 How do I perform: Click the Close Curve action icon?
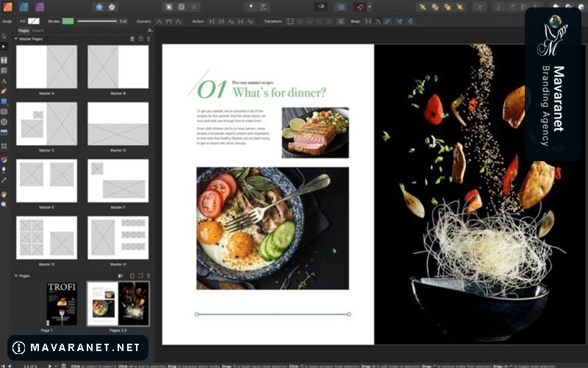222,21
